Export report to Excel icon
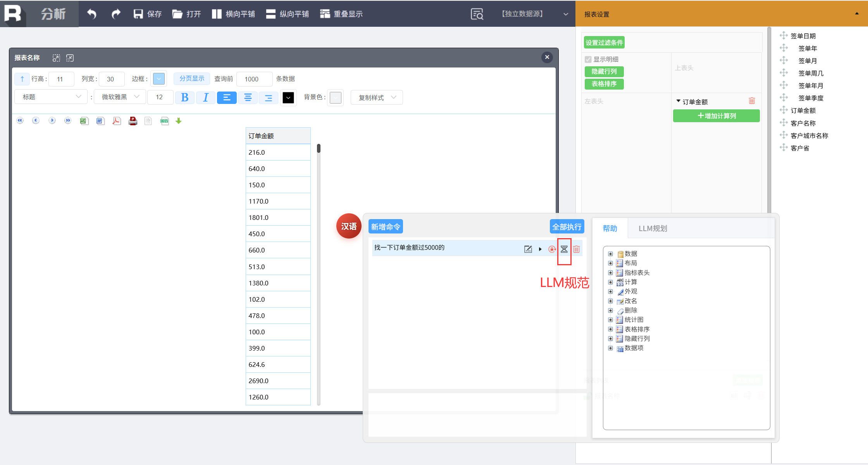Viewport: 868px width, 465px height. [84, 121]
